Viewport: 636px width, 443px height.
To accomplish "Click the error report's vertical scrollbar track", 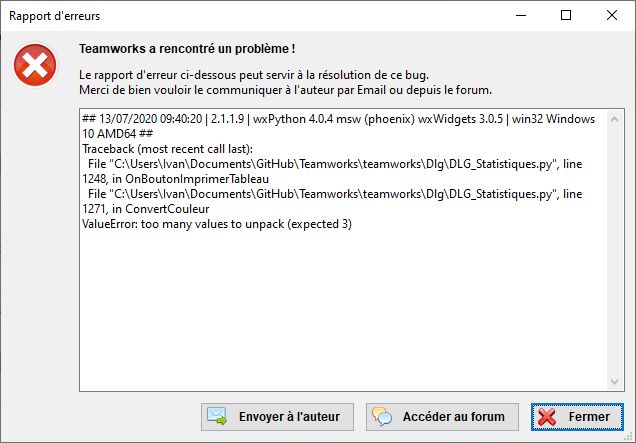I will [614, 250].
